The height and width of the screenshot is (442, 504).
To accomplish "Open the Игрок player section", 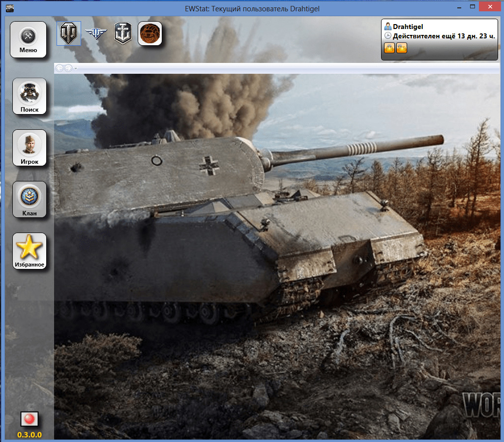I will 29,148.
